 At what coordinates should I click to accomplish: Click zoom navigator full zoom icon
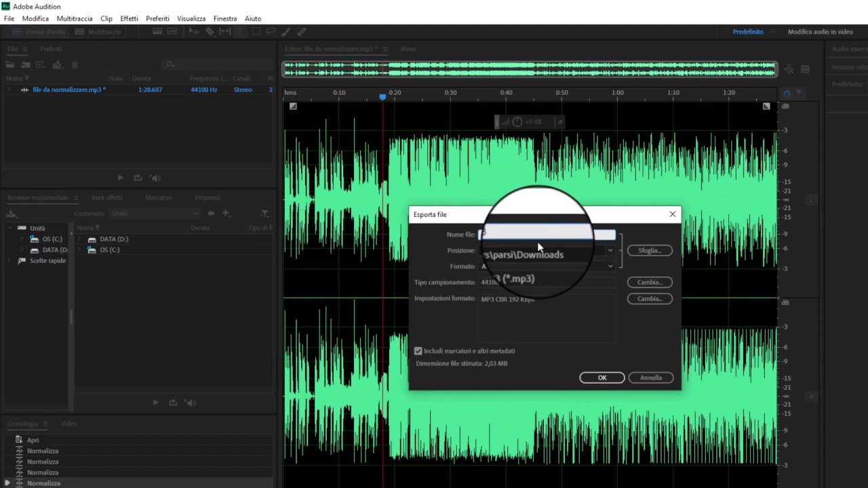(x=789, y=69)
